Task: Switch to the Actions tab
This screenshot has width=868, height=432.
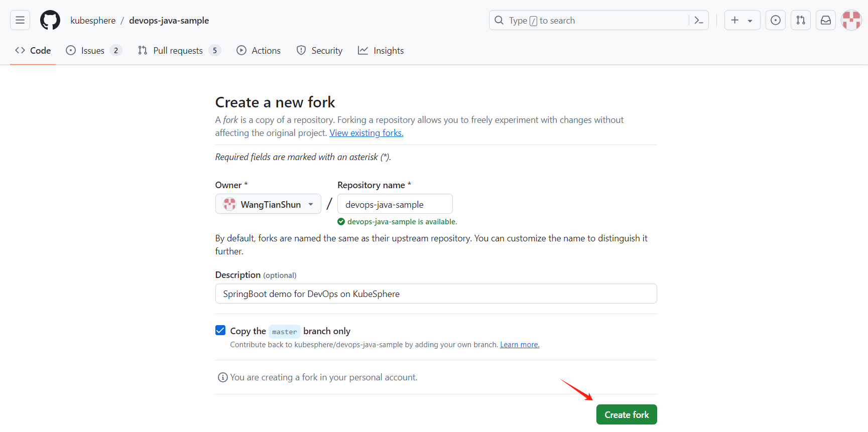Action: click(x=259, y=51)
